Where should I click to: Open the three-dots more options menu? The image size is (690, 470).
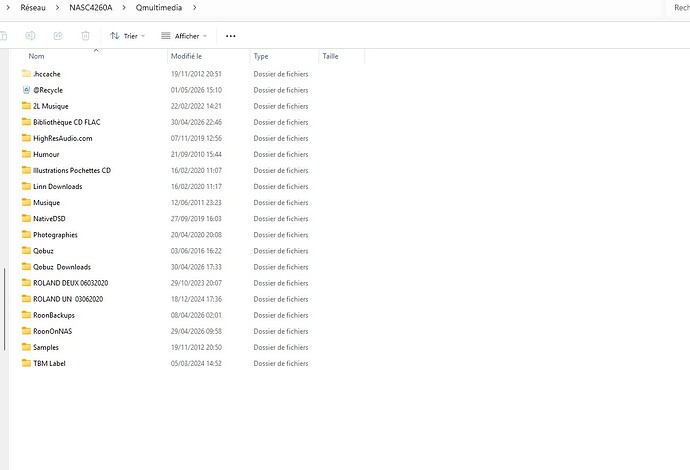click(x=231, y=36)
